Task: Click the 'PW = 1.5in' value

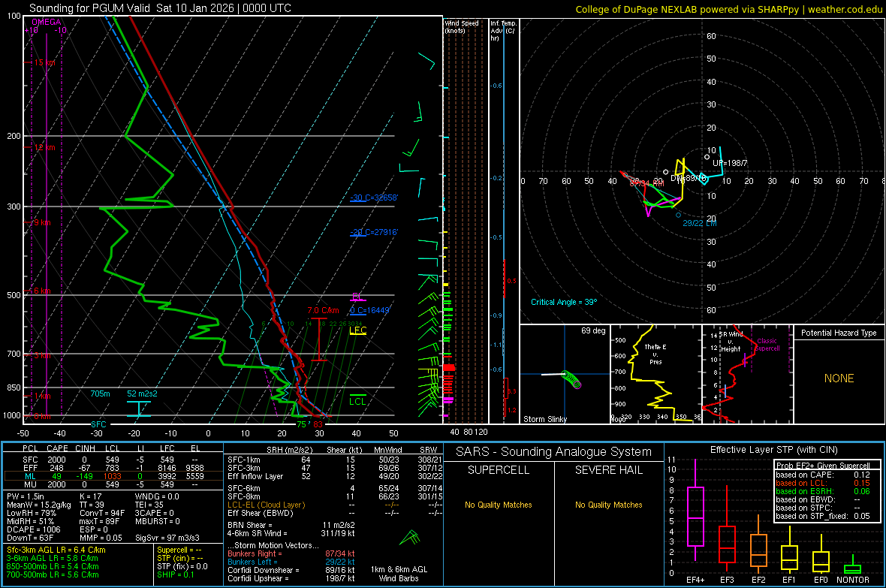Action: (x=27, y=496)
